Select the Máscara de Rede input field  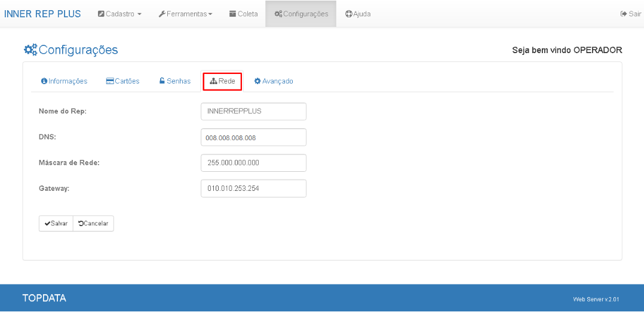pos(253,163)
